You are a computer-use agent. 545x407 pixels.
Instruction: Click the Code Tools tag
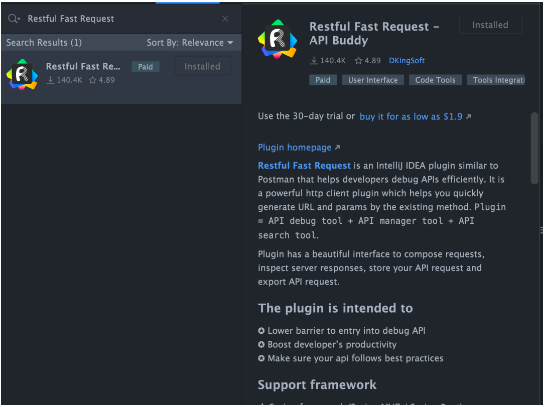tap(435, 80)
